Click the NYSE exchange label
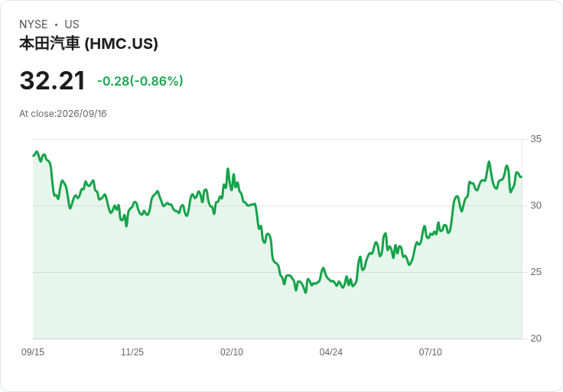This screenshot has width=563, height=392. pyautogui.click(x=34, y=24)
